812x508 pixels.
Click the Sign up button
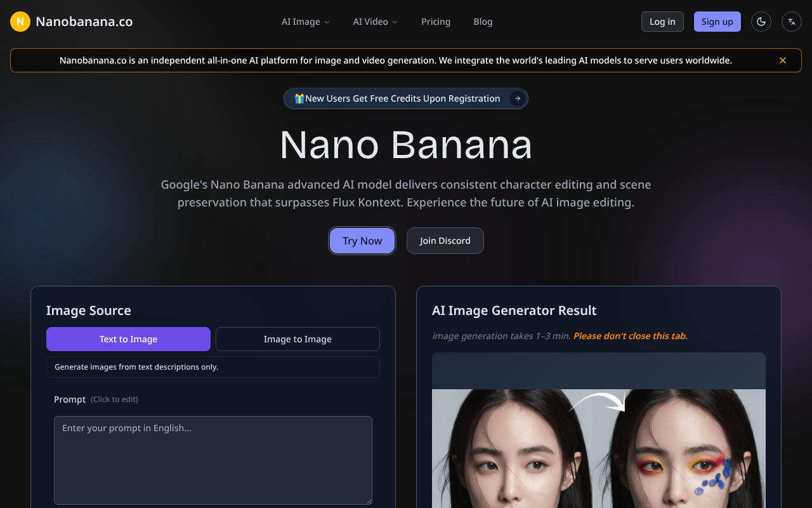(x=717, y=21)
